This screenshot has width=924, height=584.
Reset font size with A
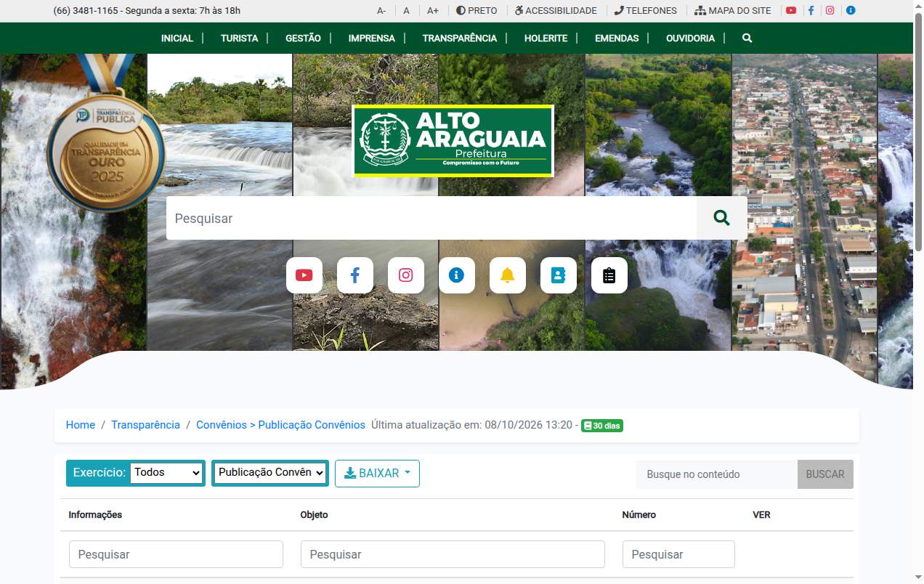click(407, 11)
